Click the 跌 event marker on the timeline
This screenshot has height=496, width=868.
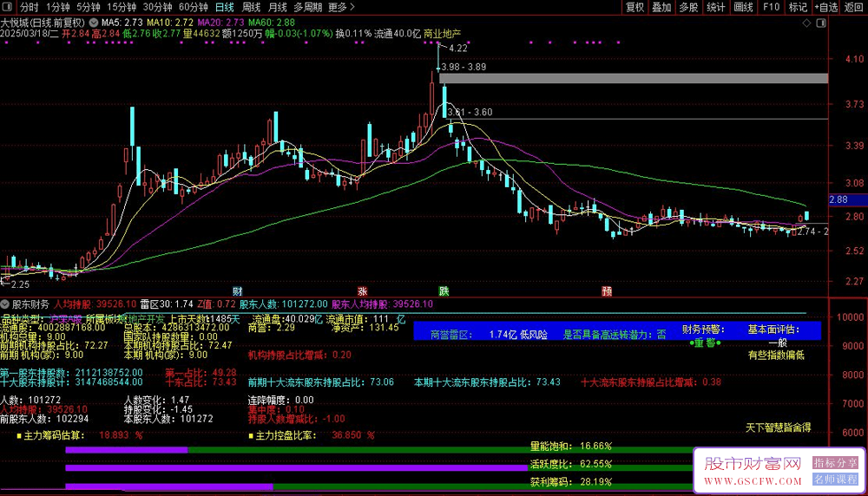[x=444, y=290]
